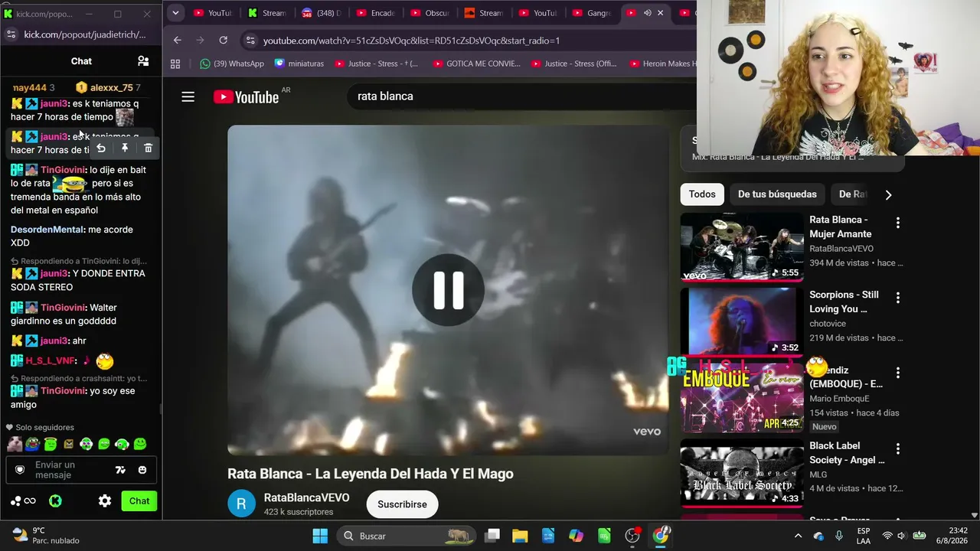The width and height of the screenshot is (980, 551).
Task: Insert the cat emote from quick emotes
Action: (15, 444)
